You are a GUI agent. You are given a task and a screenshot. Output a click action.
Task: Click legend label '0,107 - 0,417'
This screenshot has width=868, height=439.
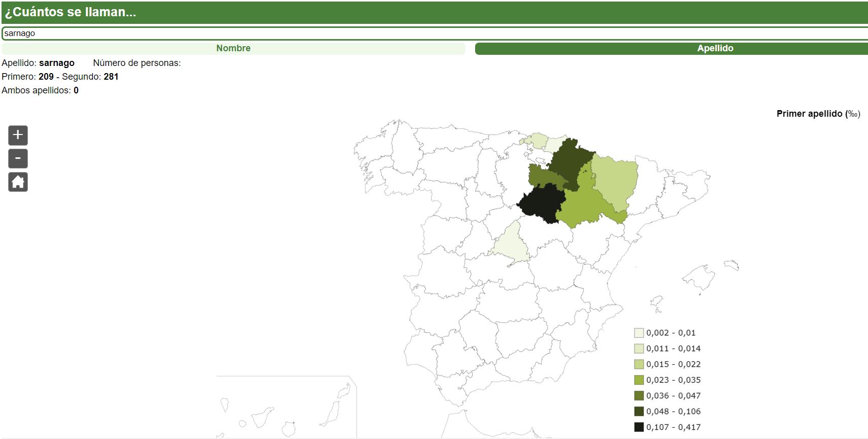tap(673, 427)
